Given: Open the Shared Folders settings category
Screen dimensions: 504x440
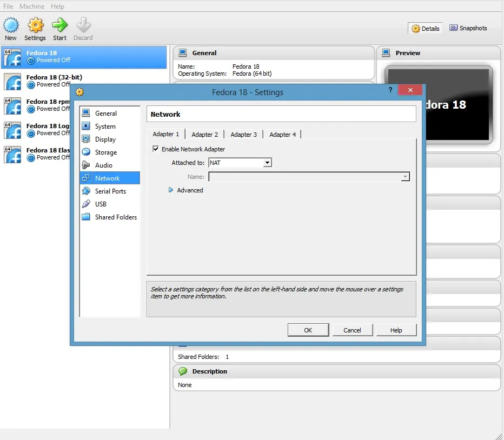Looking at the screenshot, I should pyautogui.click(x=115, y=217).
